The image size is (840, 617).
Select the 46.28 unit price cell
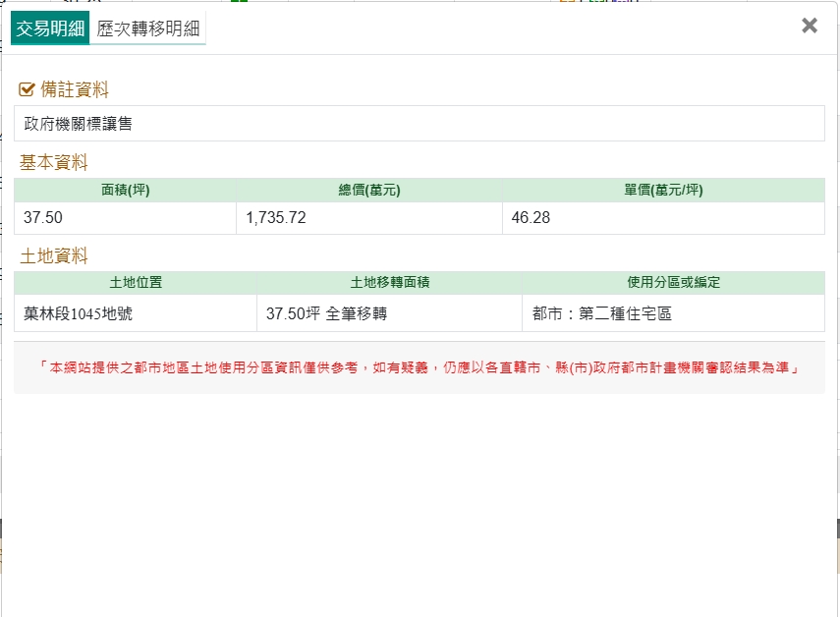click(x=663, y=218)
